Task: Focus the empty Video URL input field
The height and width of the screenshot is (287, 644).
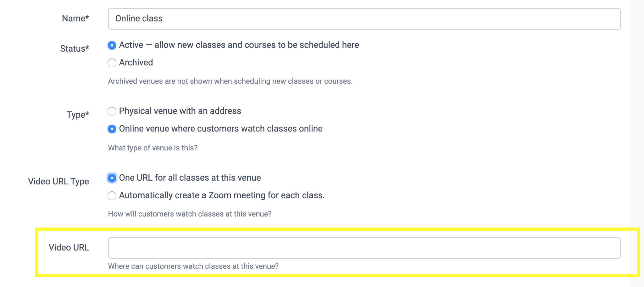Action: [x=364, y=248]
